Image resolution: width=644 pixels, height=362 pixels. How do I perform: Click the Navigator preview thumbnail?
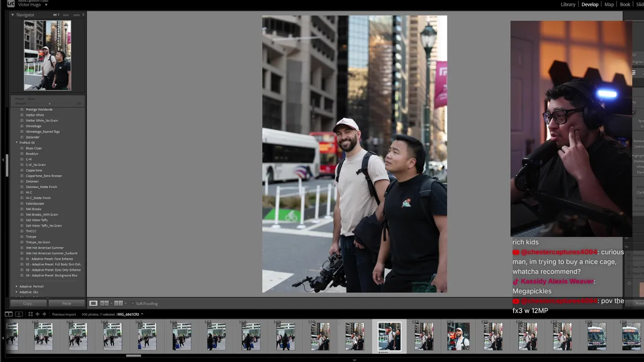47,55
